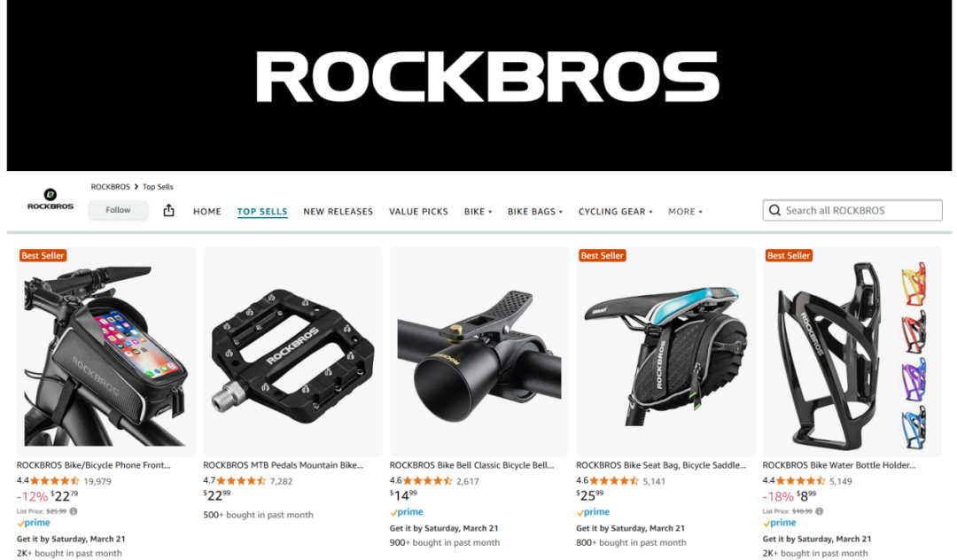Viewport: 957px width, 560px height.
Task: Click the search magnifier icon
Action: point(774,211)
